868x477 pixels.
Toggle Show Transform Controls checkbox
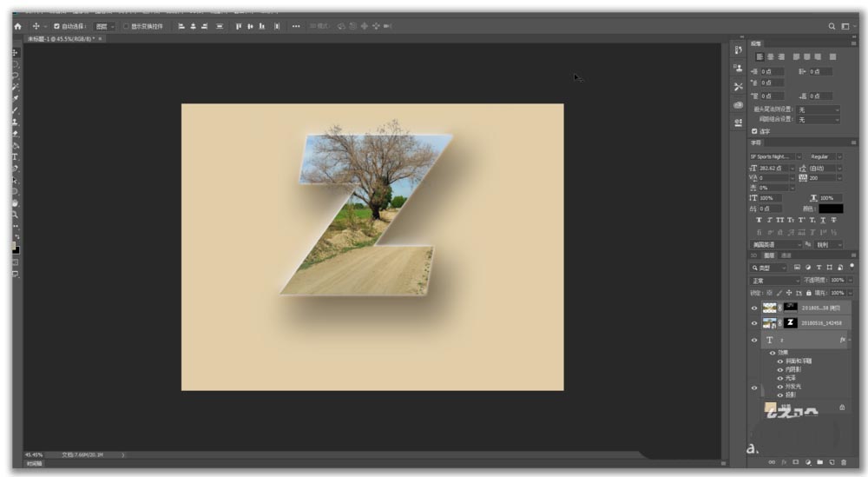click(126, 26)
